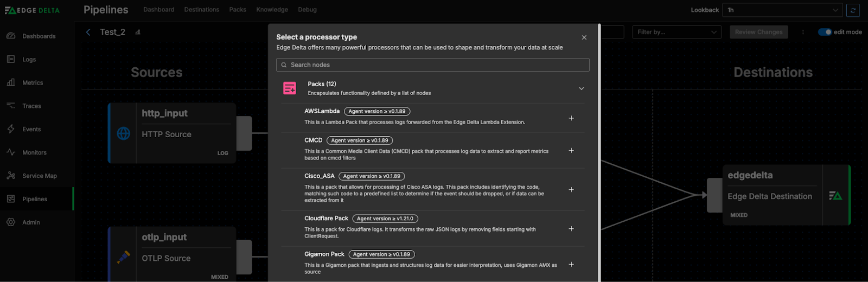Click the Review Changes button
This screenshot has width=868, height=282.
click(758, 32)
